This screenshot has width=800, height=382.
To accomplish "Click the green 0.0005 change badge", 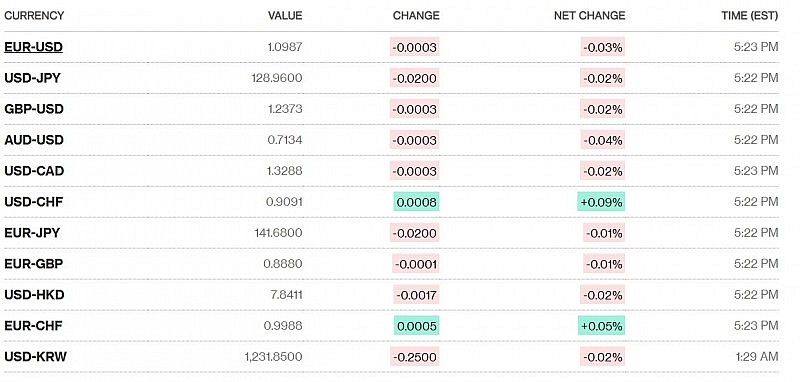I will click(x=416, y=325).
